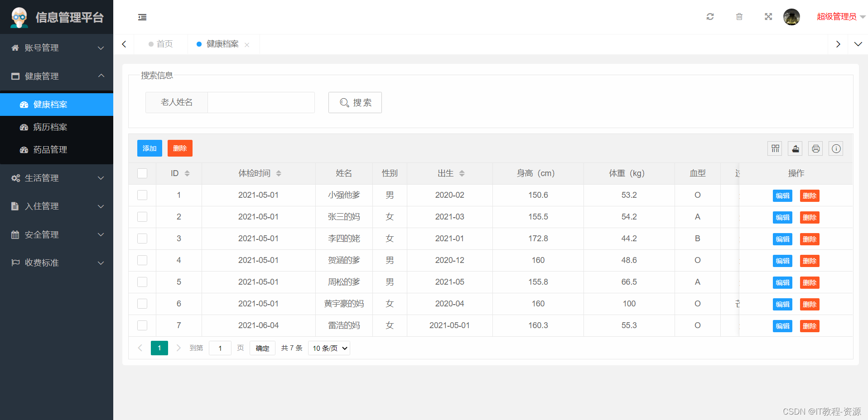This screenshot has width=868, height=420.
Task: Click the trash icon in header
Action: 739,17
